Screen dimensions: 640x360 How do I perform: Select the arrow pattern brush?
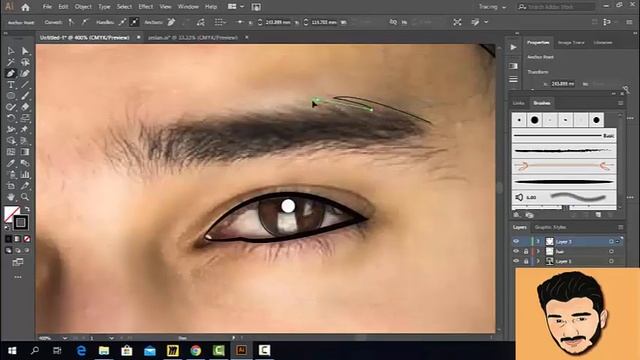coord(564,166)
